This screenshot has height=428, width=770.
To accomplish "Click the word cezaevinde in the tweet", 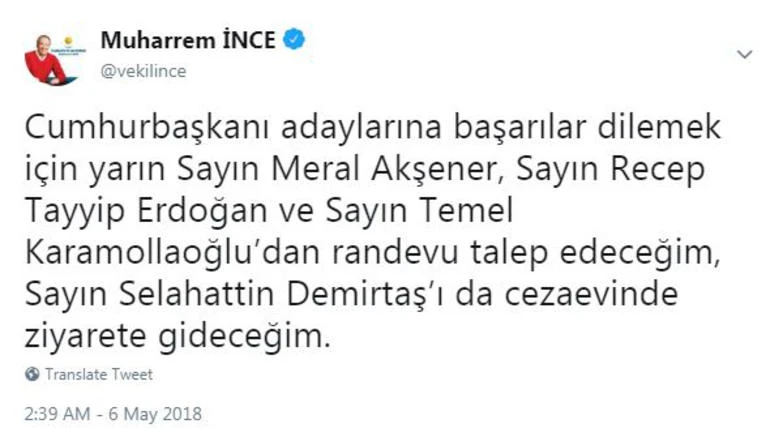I will (597, 296).
